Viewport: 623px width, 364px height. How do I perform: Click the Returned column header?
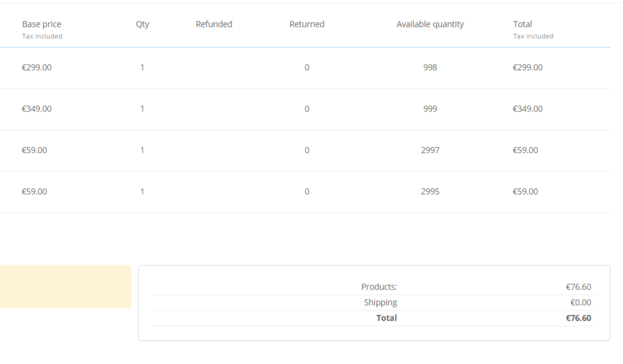[306, 25]
